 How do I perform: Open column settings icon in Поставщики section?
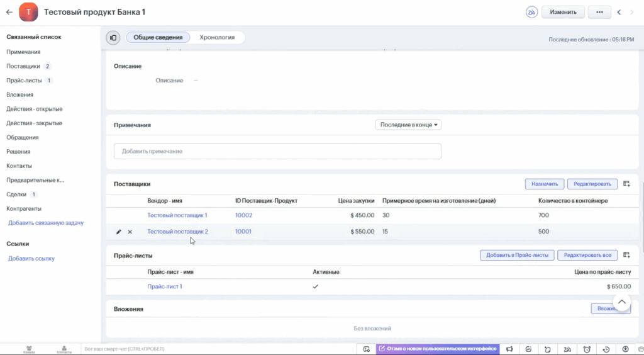coord(626,184)
